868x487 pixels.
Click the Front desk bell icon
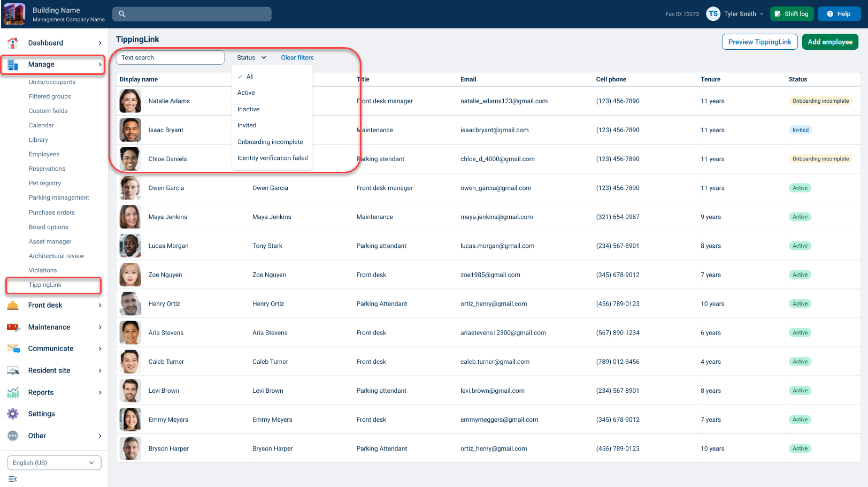click(x=13, y=305)
